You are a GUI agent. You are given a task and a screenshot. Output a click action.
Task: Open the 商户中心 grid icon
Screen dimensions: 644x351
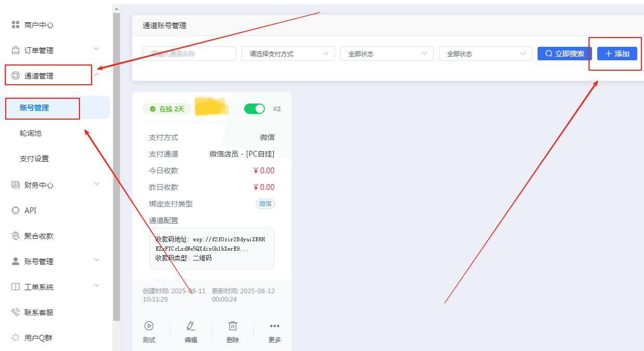tap(15, 25)
